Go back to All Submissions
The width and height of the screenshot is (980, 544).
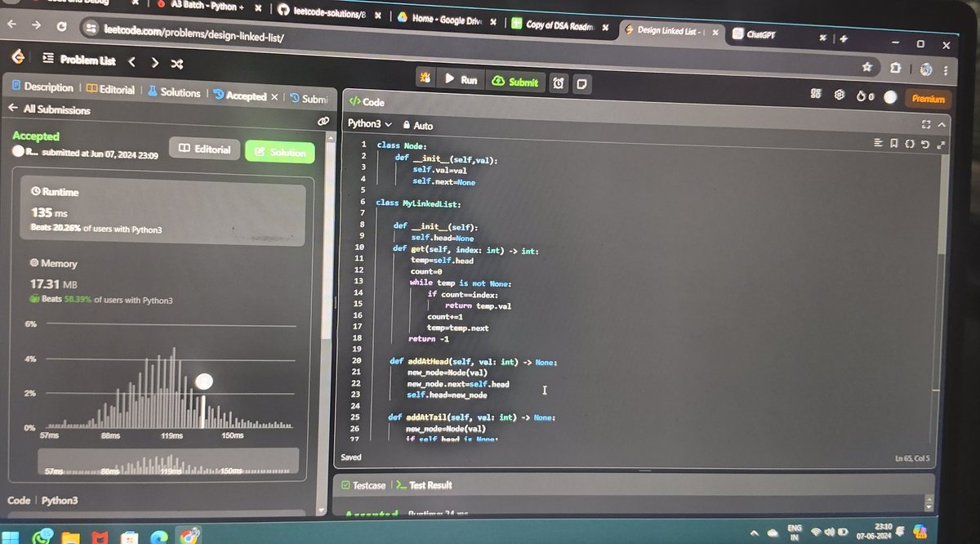point(49,109)
